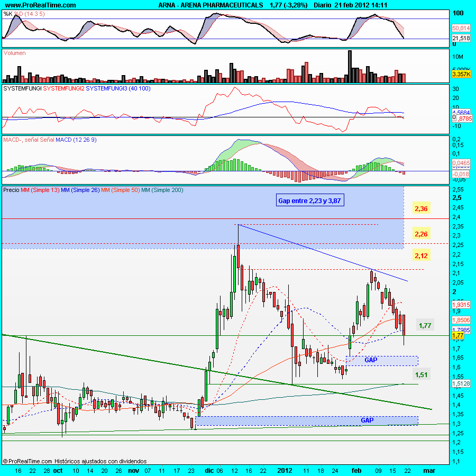Click the 50,814 stochastic %D value tag
Screen dimensions: 476x476
pos(461,28)
